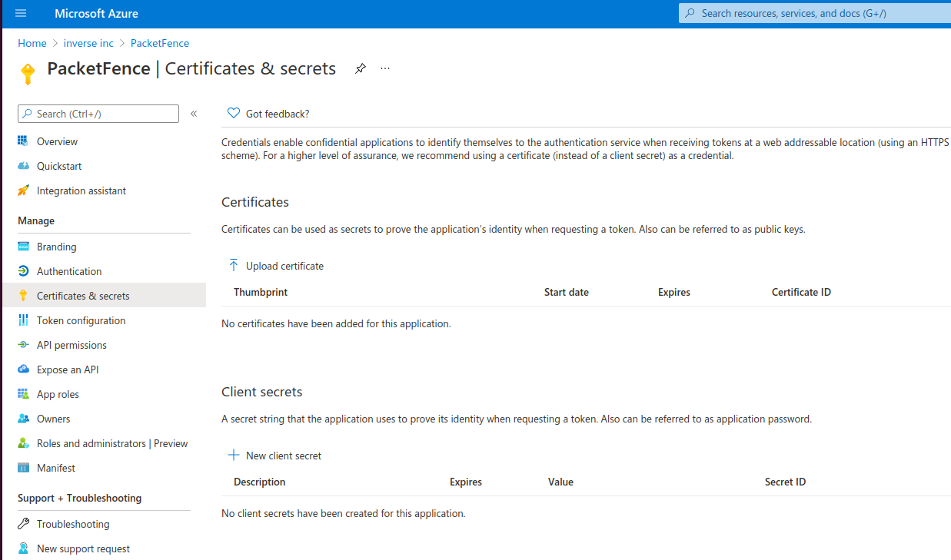The height and width of the screenshot is (560, 951).
Task: Pin Certificates & secrets to dashboard
Action: pos(360,68)
